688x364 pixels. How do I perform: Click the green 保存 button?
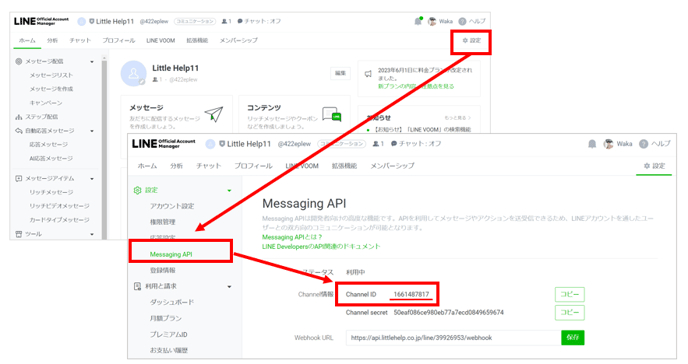(x=573, y=338)
